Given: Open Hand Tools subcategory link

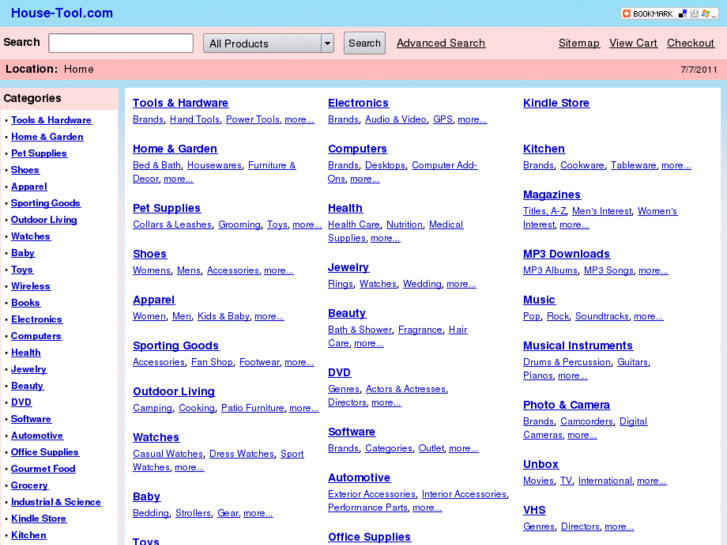Looking at the screenshot, I should 195,120.
